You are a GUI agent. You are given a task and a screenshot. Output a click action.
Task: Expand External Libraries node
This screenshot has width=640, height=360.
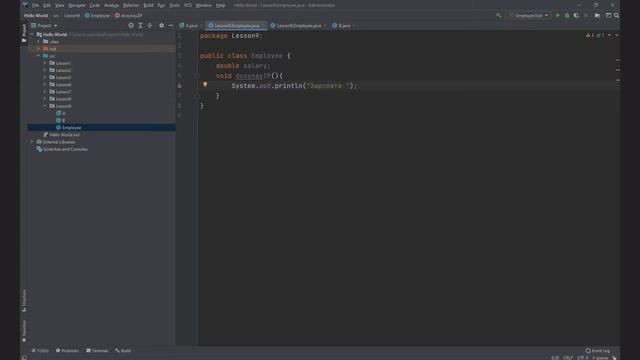pyautogui.click(x=32, y=142)
